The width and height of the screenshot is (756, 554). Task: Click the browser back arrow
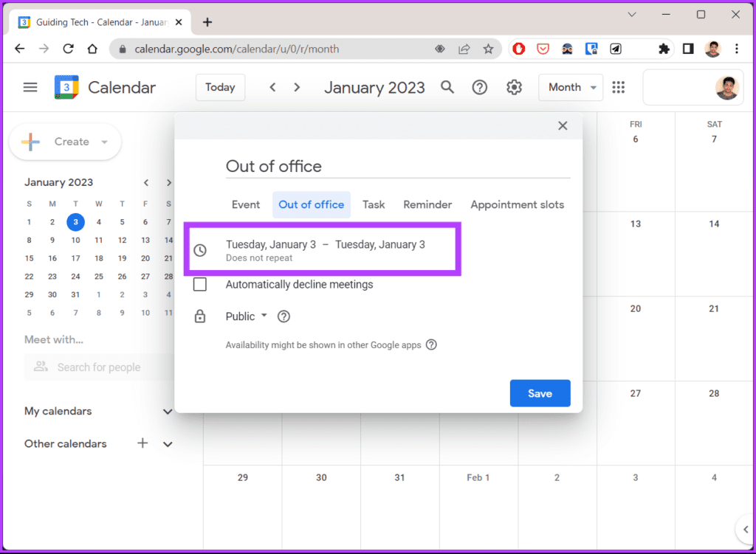[19, 49]
